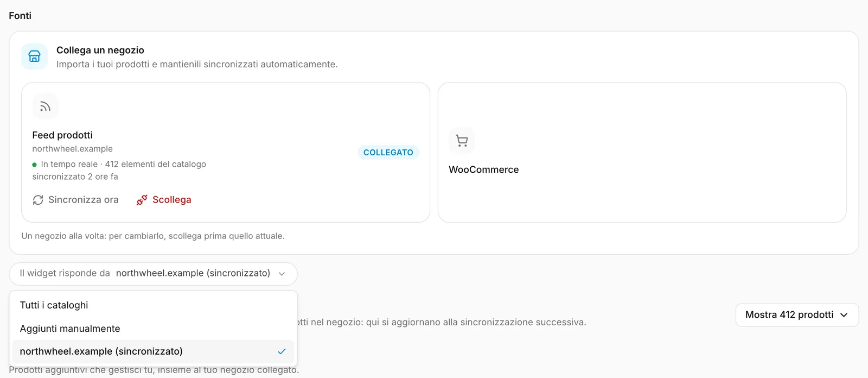Viewport: 868px width, 378px height.
Task: Click northwheel.example domain under Feed prodotti
Action: click(73, 149)
